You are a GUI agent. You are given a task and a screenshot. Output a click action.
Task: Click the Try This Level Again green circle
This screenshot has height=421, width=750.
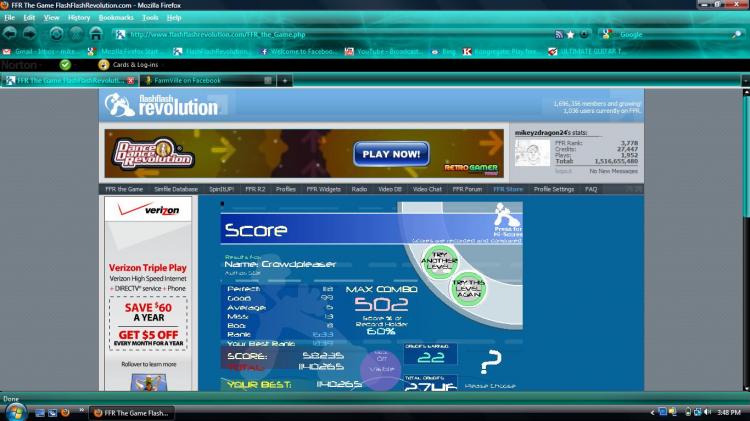click(468, 288)
